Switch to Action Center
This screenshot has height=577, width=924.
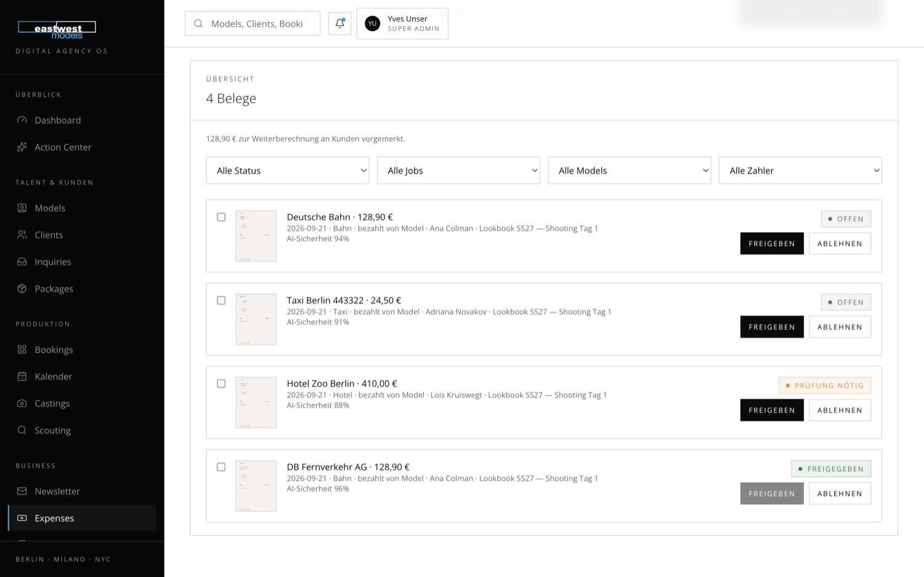click(x=82, y=147)
